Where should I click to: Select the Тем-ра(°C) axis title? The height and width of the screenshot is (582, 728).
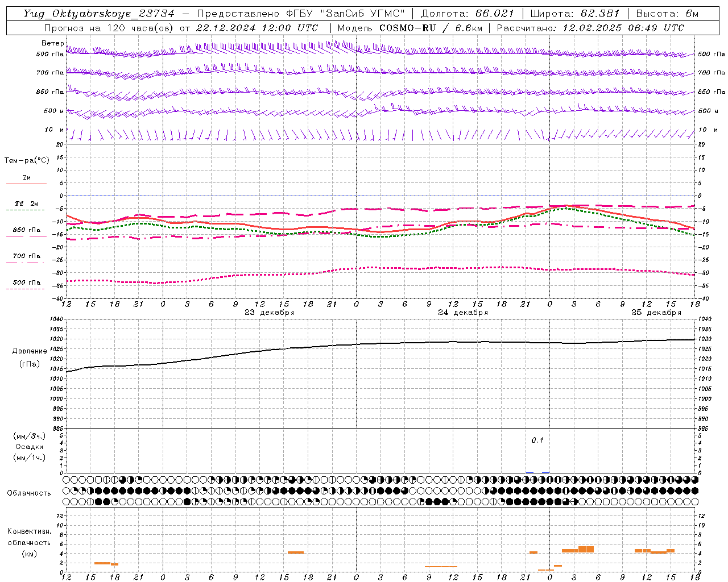coord(27,161)
